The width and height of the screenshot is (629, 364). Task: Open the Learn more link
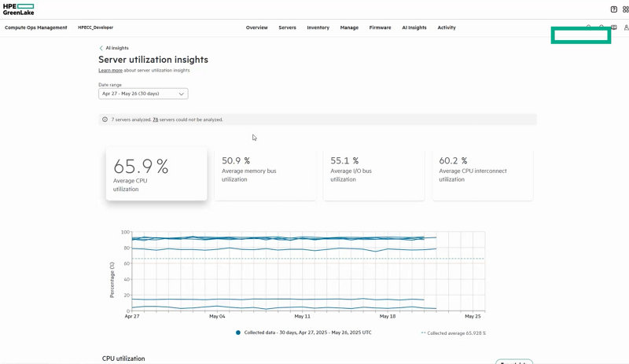click(x=110, y=70)
